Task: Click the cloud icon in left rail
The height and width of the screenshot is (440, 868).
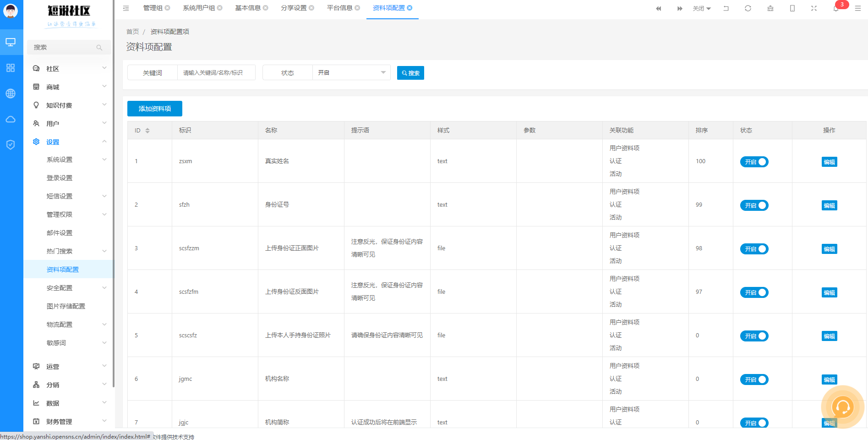Action: tap(11, 119)
